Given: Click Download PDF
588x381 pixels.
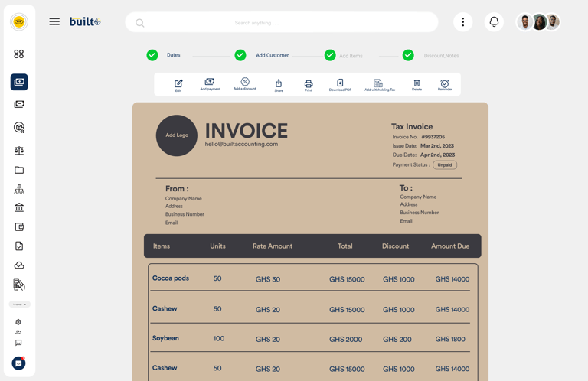Looking at the screenshot, I should click(x=340, y=85).
